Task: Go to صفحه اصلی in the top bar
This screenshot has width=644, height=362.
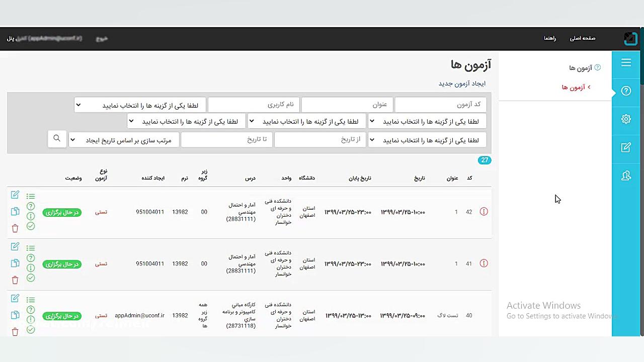Action: tap(583, 38)
